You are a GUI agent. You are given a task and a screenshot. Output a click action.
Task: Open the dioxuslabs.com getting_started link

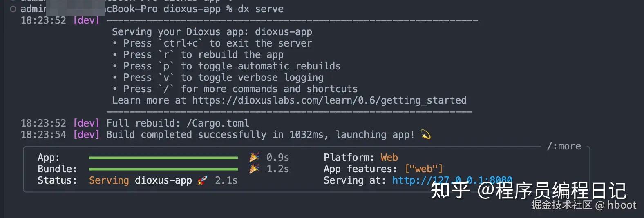click(x=329, y=100)
